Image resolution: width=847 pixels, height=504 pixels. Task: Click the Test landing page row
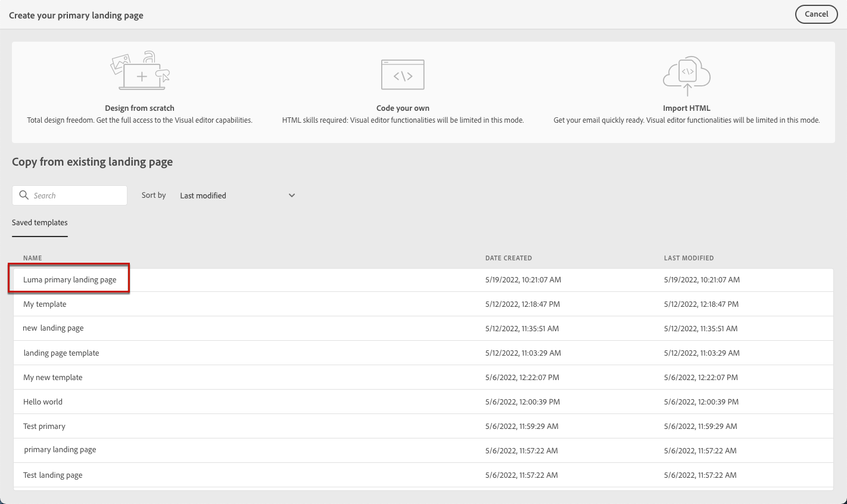point(53,475)
